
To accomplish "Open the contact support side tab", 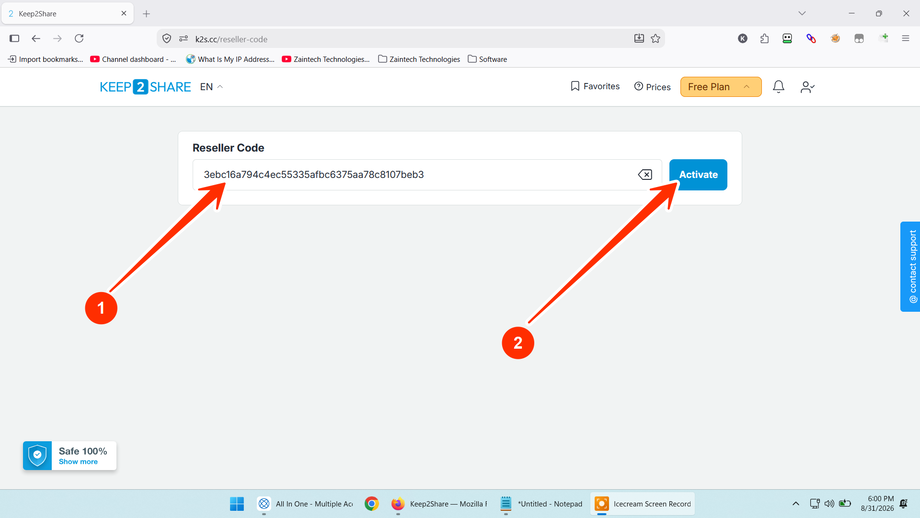I will point(911,266).
